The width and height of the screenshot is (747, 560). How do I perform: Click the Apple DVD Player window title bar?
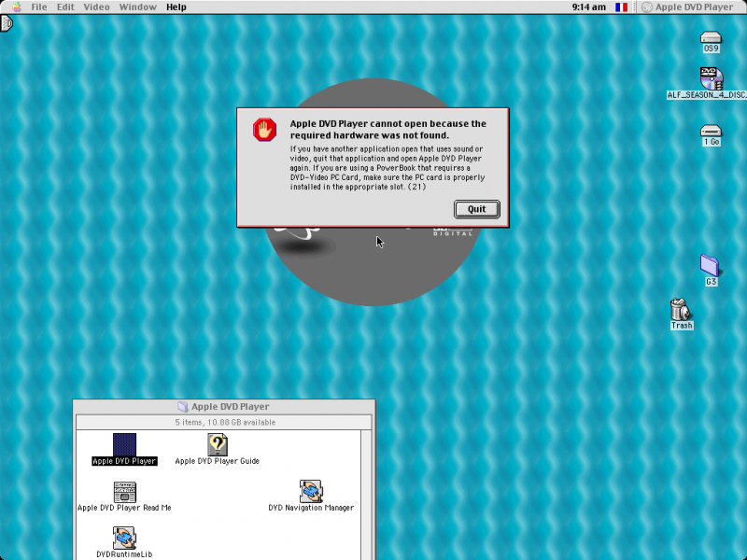tap(224, 407)
